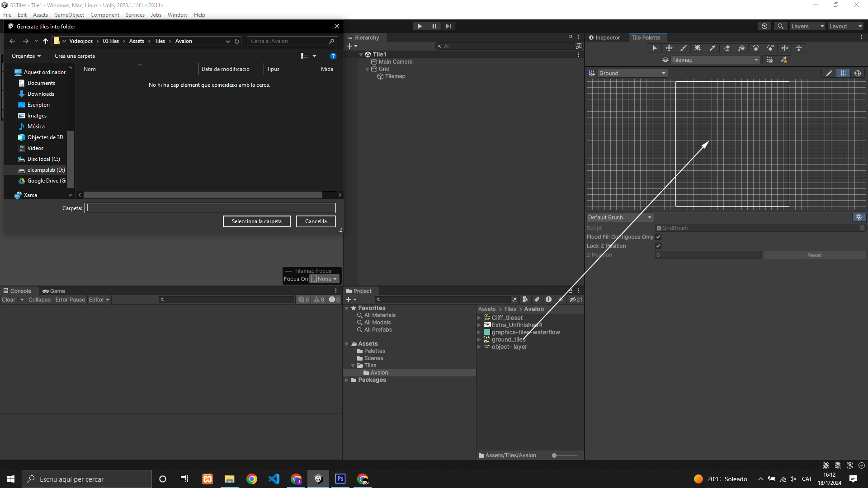Open the Default Brush dropdown
Image resolution: width=868 pixels, height=488 pixels.
619,217
